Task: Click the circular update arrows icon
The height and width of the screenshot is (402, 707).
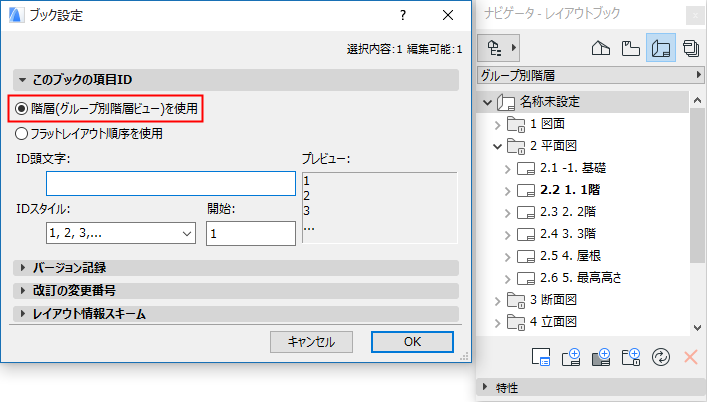Action: pos(661,357)
